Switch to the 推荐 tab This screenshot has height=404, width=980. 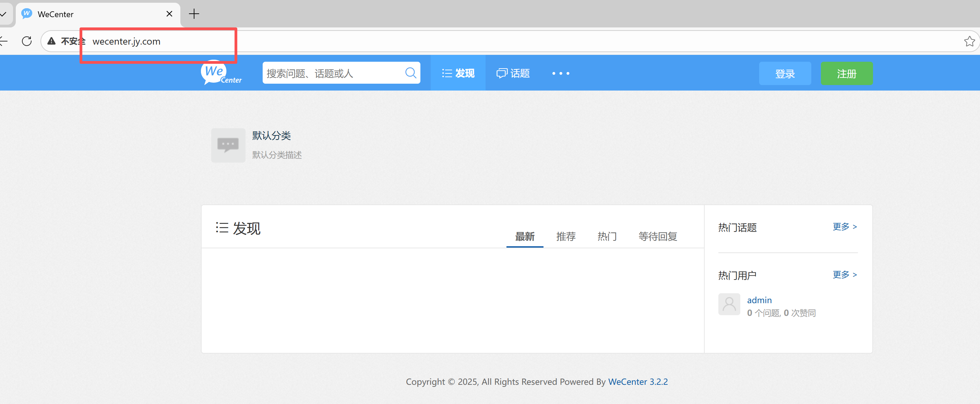pyautogui.click(x=565, y=236)
